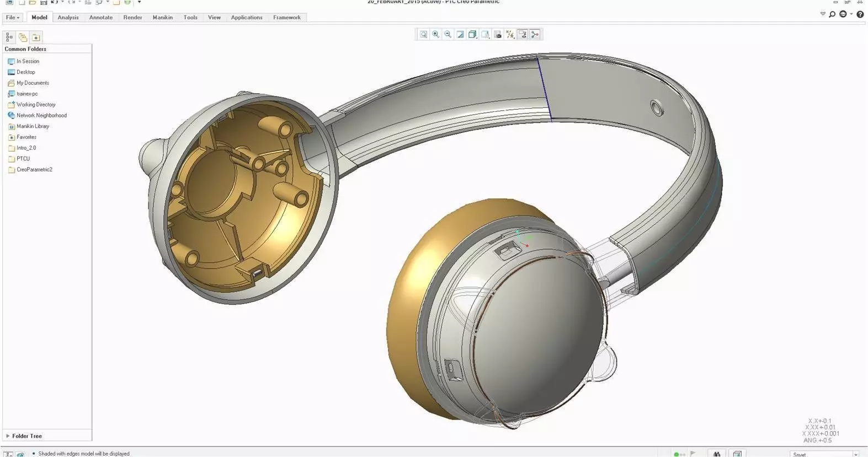This screenshot has height=457, width=868.
Task: Click the Help question mark icon
Action: [860, 14]
